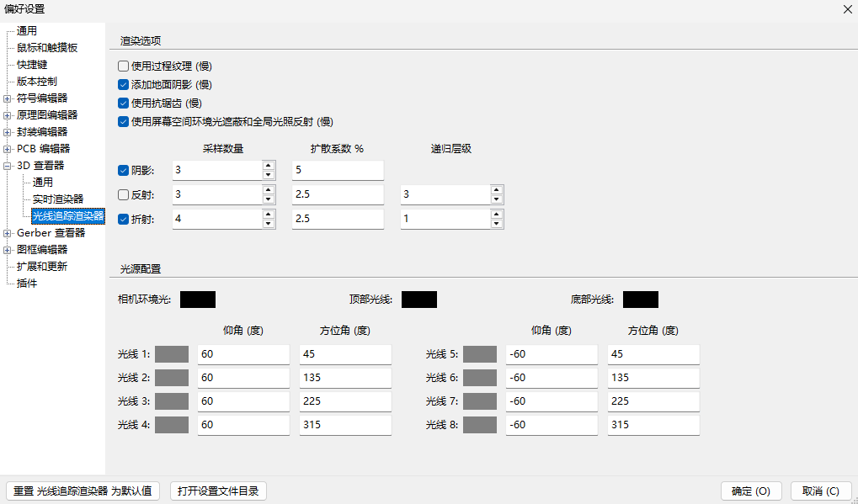858x504 pixels.
Task: Click 反射 递归层级 field showing 3
Action: click(x=445, y=194)
